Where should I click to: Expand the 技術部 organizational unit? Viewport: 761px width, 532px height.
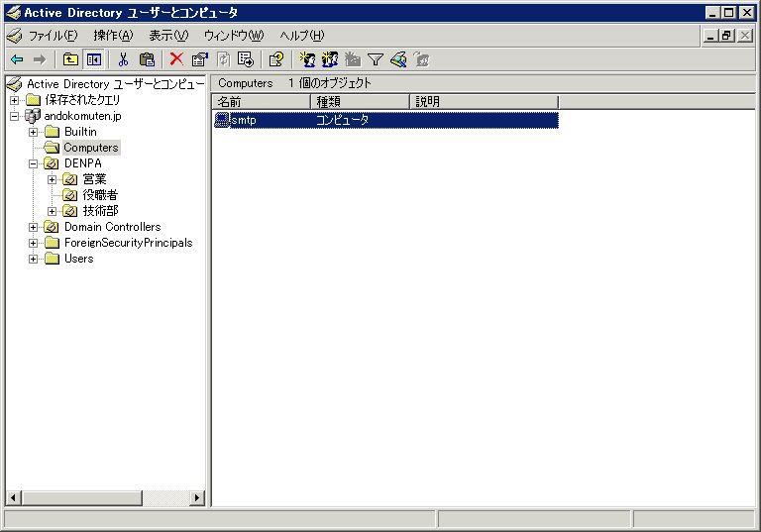pos(52,211)
